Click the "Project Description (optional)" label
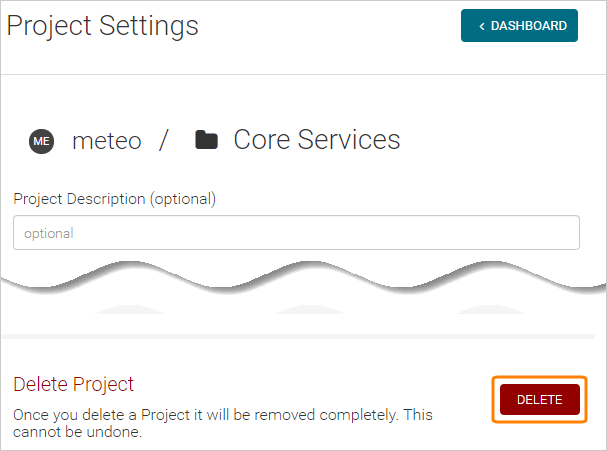This screenshot has width=607, height=451. point(114,198)
